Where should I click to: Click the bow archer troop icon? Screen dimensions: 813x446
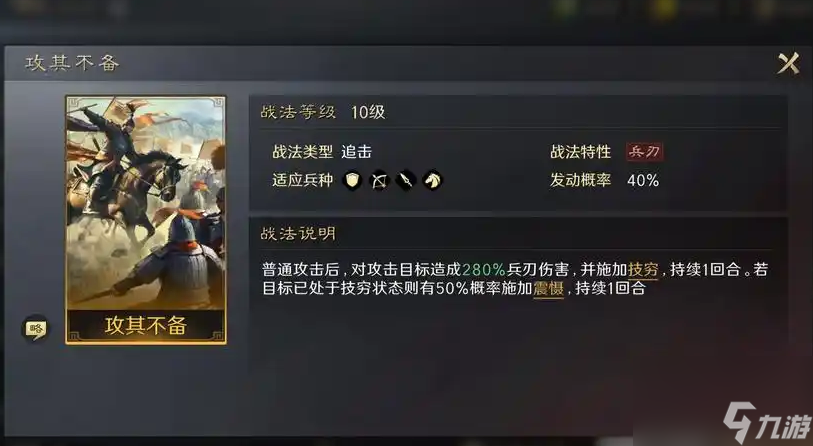tap(379, 180)
